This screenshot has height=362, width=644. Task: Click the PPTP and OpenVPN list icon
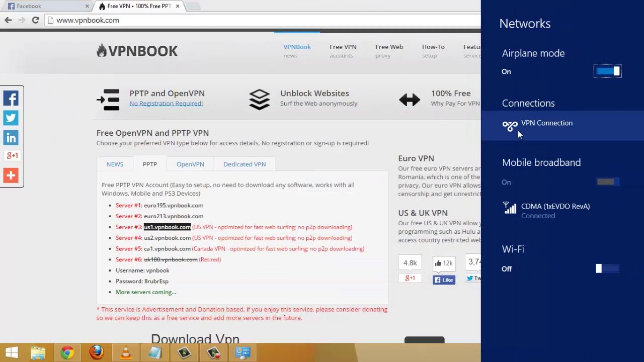(108, 99)
